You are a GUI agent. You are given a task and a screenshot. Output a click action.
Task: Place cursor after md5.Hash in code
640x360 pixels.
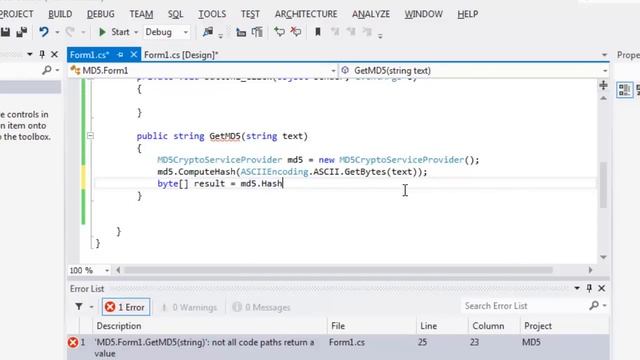pos(283,184)
